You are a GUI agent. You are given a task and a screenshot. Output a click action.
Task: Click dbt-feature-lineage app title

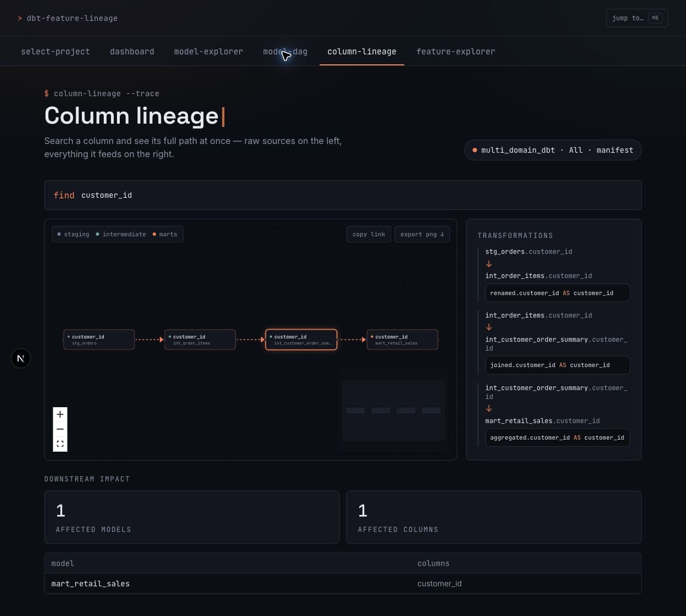tap(72, 18)
